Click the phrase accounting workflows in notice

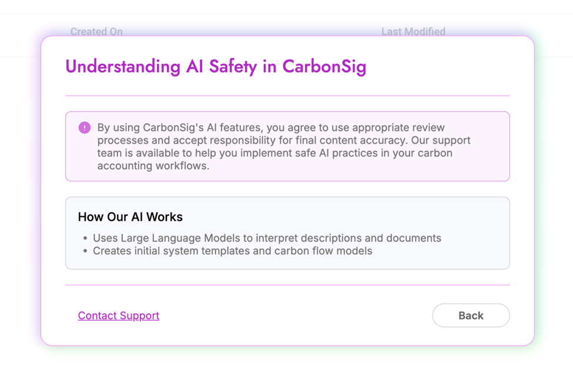point(153,166)
